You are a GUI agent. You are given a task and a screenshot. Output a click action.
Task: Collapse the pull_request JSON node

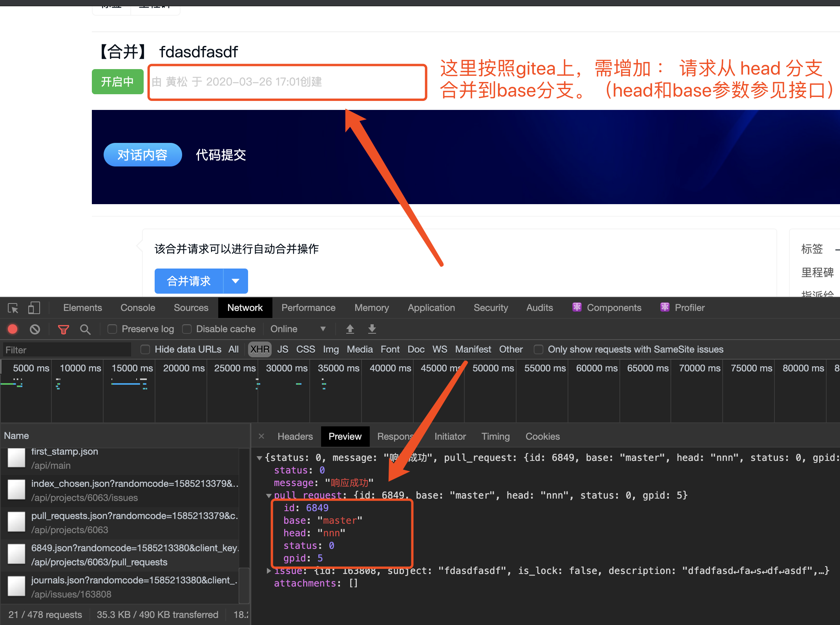tap(269, 496)
